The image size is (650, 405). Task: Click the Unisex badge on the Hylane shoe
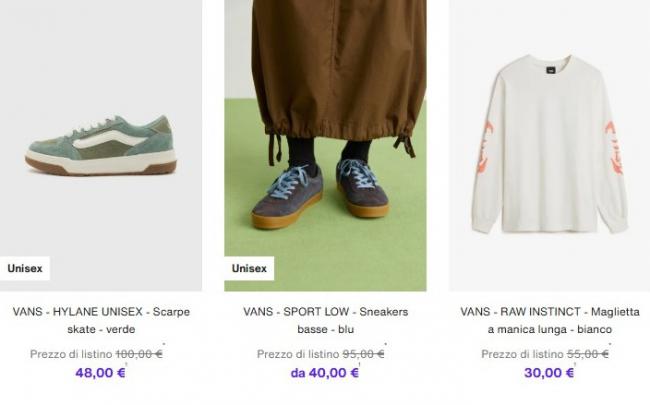[x=25, y=268]
